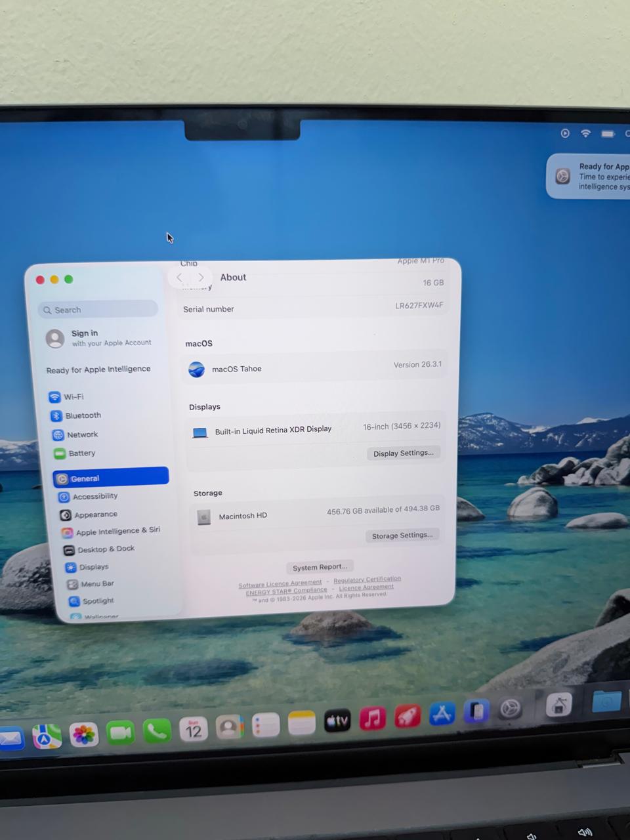Image resolution: width=630 pixels, height=840 pixels.
Task: Open the Regulatory Certification link
Action: [x=367, y=579]
